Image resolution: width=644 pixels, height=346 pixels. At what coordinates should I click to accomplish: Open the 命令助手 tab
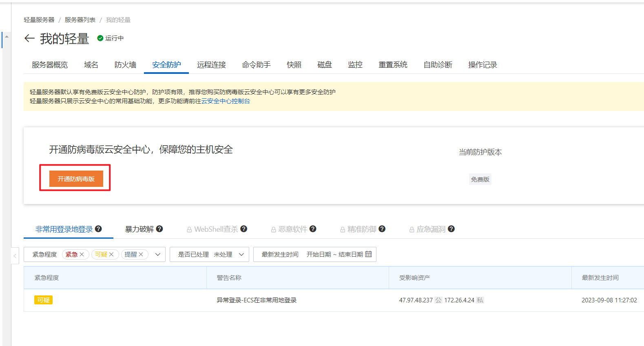click(x=256, y=64)
